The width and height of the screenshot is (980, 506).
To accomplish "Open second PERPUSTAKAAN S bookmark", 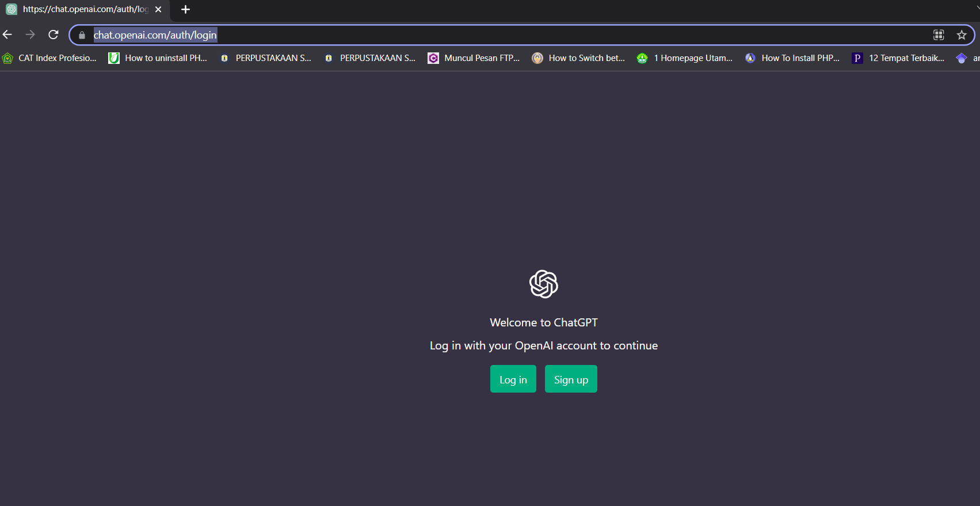I will point(369,58).
